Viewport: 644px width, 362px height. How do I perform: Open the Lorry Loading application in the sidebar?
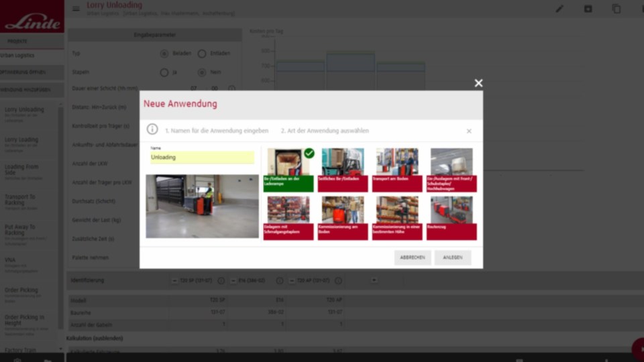point(30,145)
